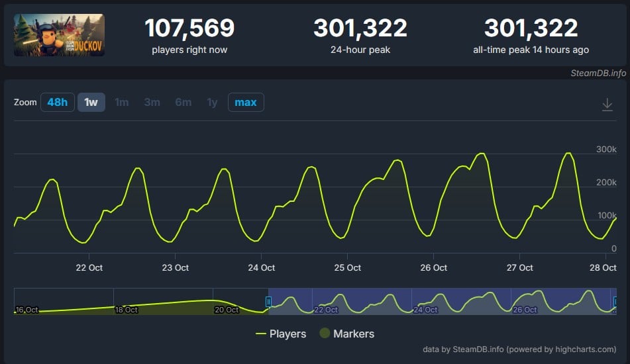
Task: Open the chart download menu icon
Action: pos(607,105)
